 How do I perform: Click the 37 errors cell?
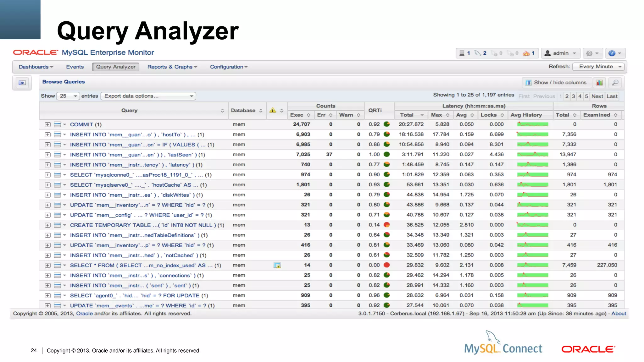(x=329, y=155)
